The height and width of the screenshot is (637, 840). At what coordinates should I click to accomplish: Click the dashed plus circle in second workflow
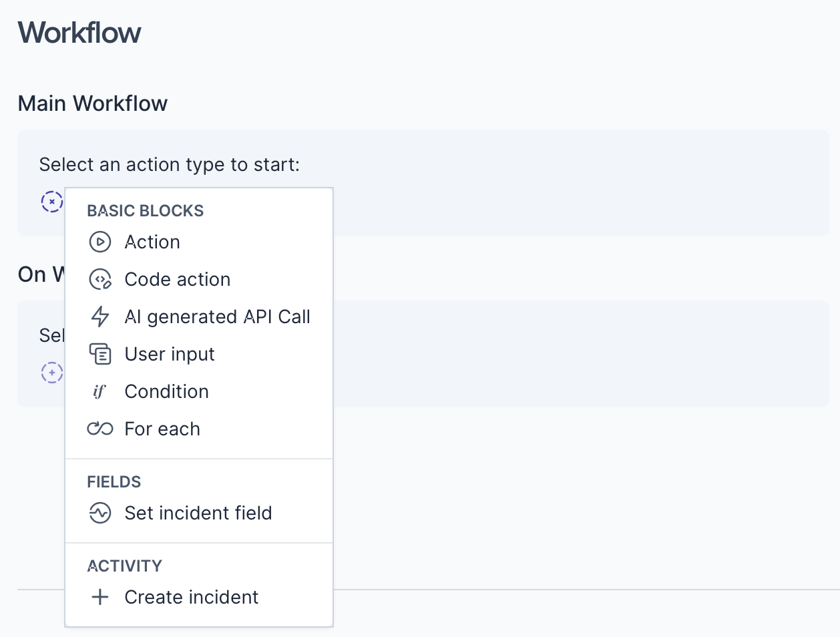coord(52,372)
